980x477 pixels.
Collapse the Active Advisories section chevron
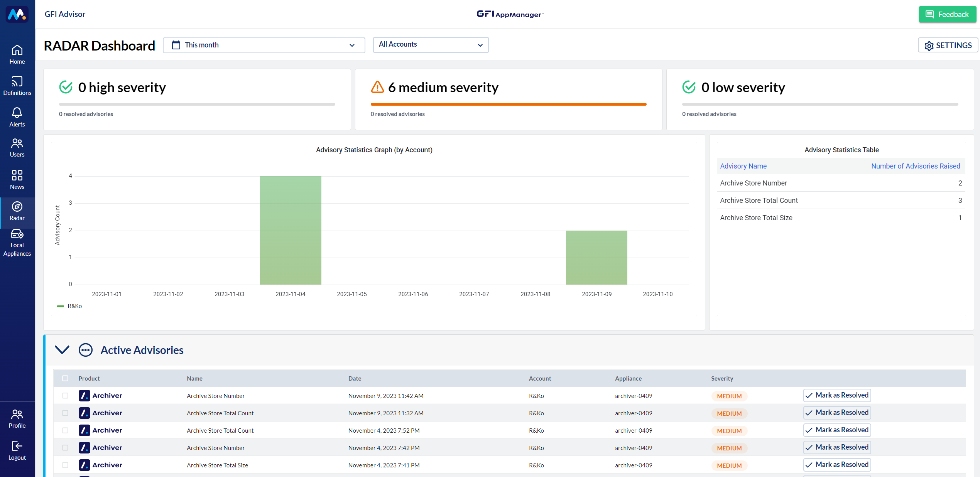[x=62, y=350]
